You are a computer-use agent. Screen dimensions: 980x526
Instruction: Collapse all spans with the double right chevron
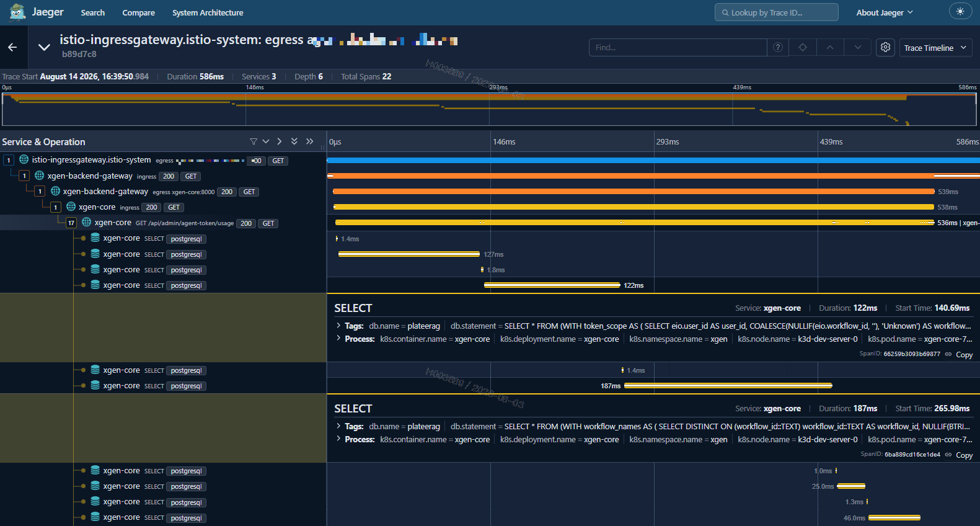[x=310, y=141]
